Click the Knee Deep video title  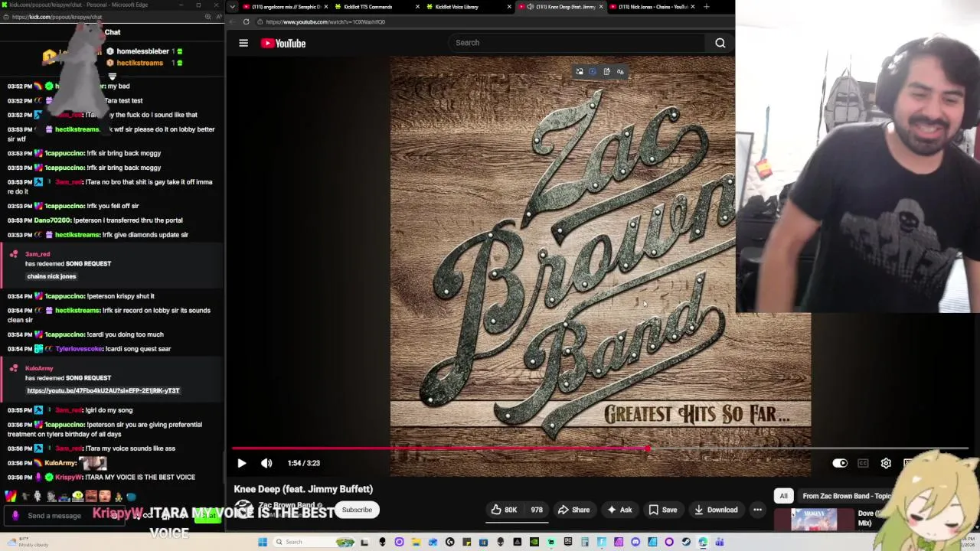(303, 489)
